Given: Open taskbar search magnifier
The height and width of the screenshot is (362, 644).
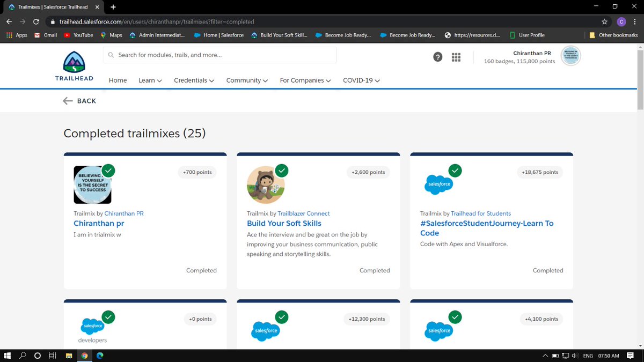Looking at the screenshot, I should coord(23,356).
